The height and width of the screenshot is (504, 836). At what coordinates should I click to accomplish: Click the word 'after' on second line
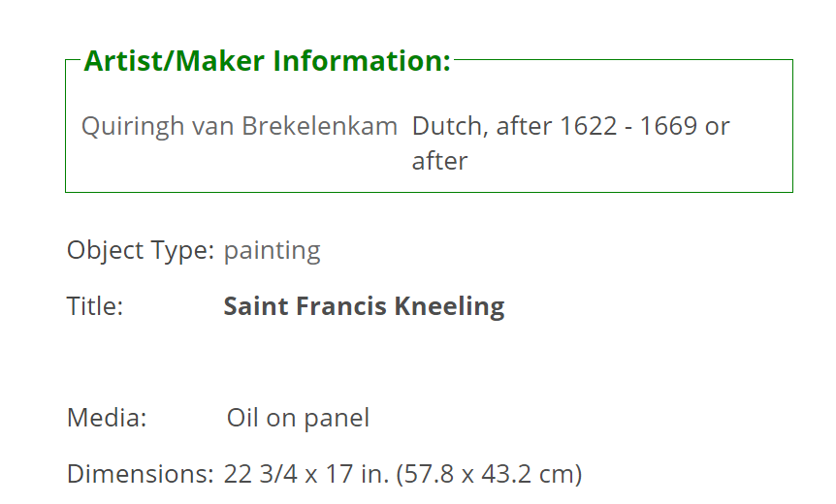tap(439, 161)
